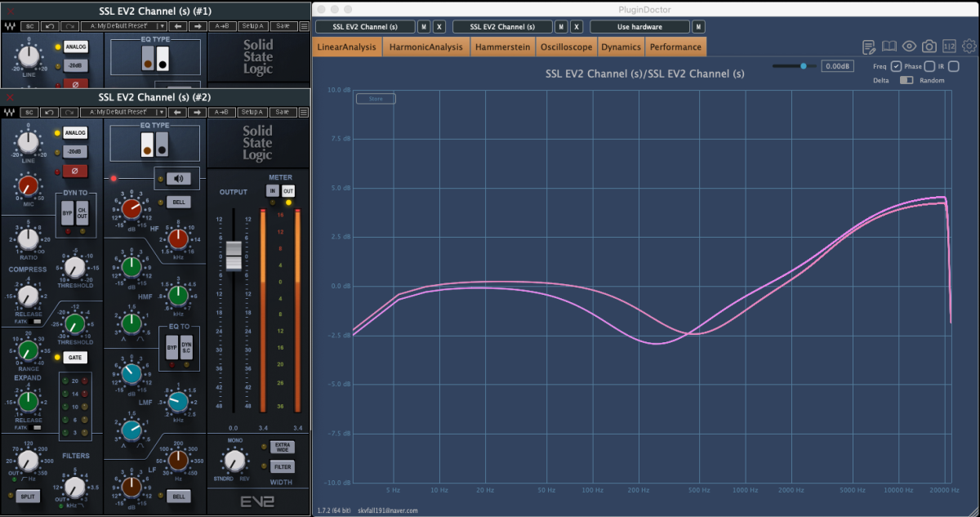Click the PluginDoctor level slider handle
The image size is (980, 517).
(x=804, y=66)
